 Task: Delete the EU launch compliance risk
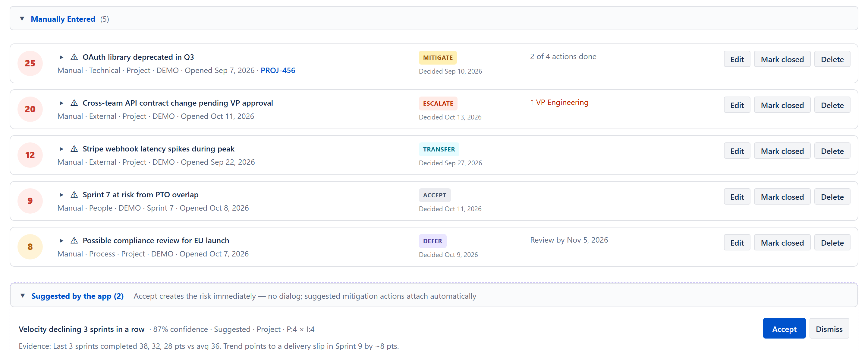[832, 243]
